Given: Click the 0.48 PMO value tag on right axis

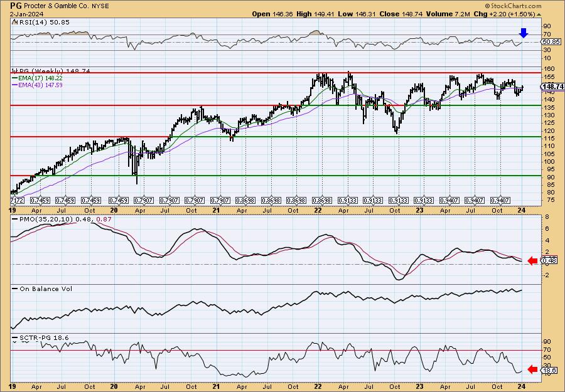Looking at the screenshot, I should [x=550, y=260].
